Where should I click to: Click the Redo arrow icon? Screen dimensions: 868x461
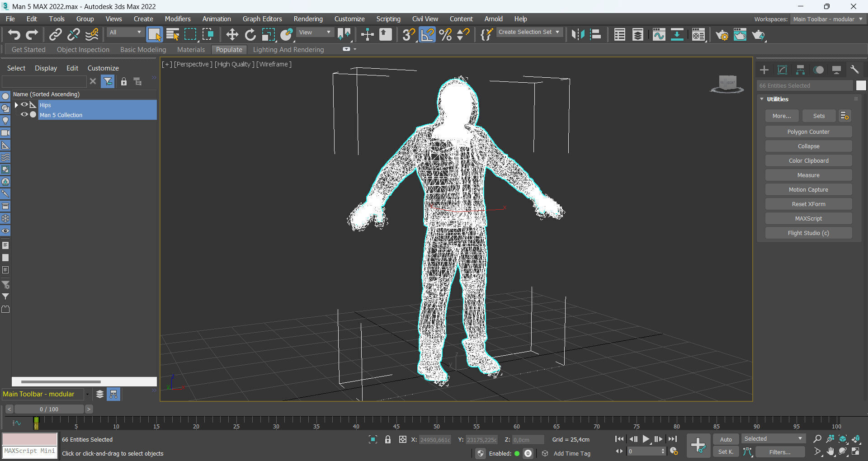(x=32, y=34)
